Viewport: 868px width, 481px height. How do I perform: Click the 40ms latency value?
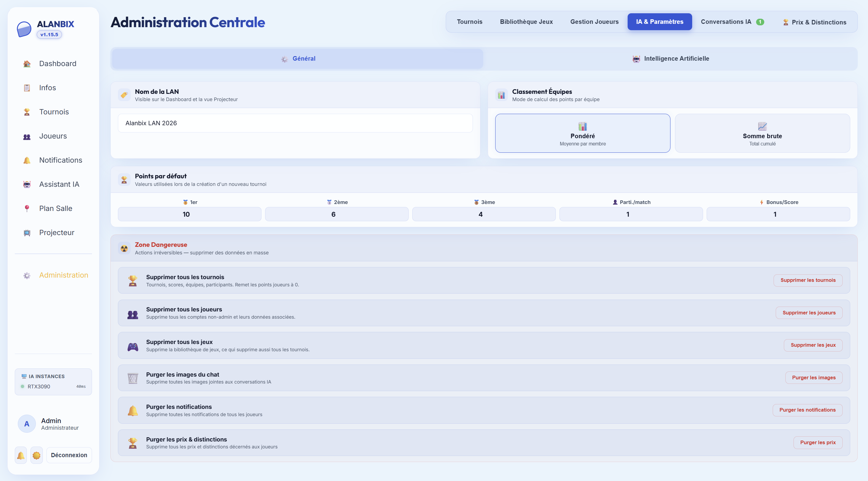point(81,387)
